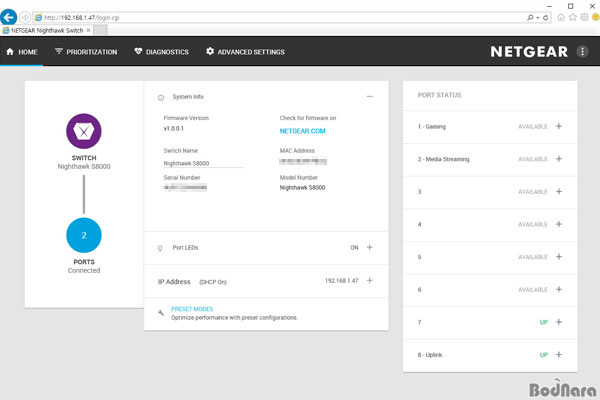
Task: Click the browser forward button
Action: (x=25, y=17)
